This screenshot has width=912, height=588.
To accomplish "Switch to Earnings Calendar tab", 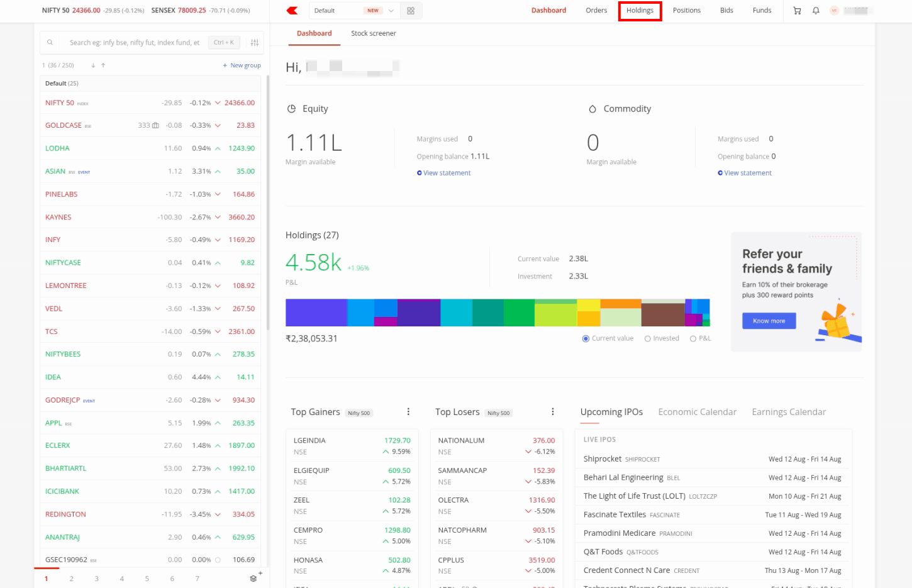I will (x=789, y=412).
